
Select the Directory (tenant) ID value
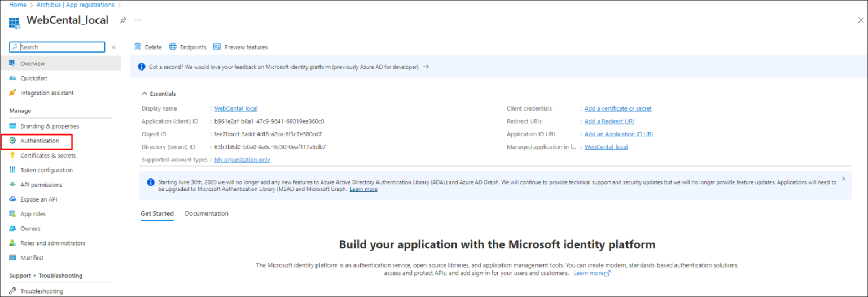point(270,147)
